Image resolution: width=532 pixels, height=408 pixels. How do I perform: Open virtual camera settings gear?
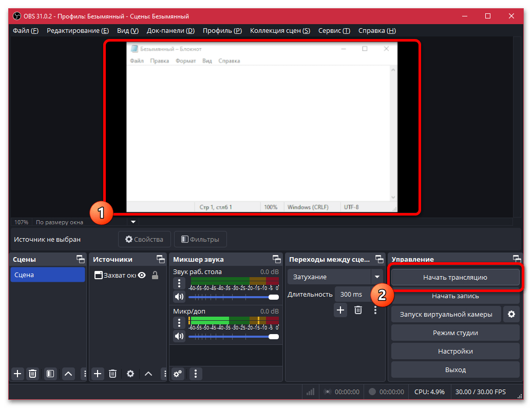pos(511,315)
